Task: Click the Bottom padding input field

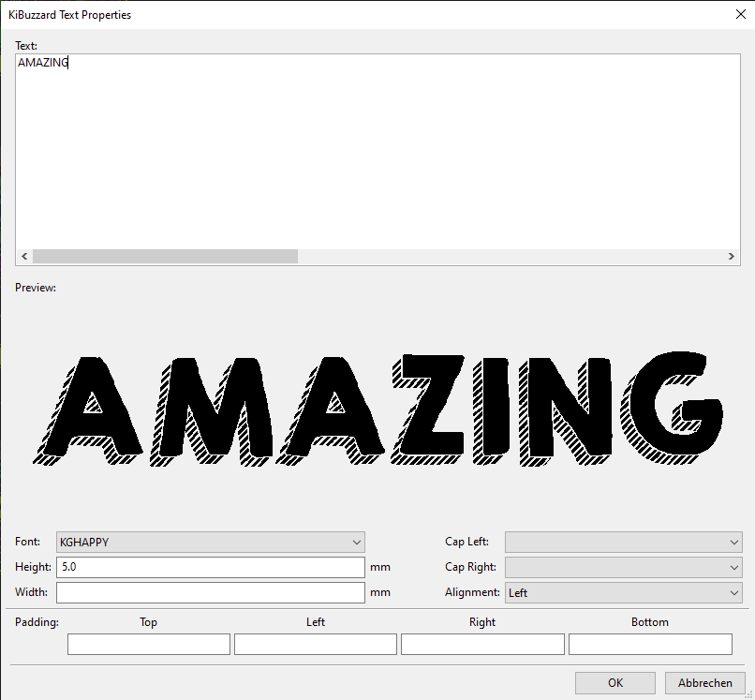Action: click(649, 644)
